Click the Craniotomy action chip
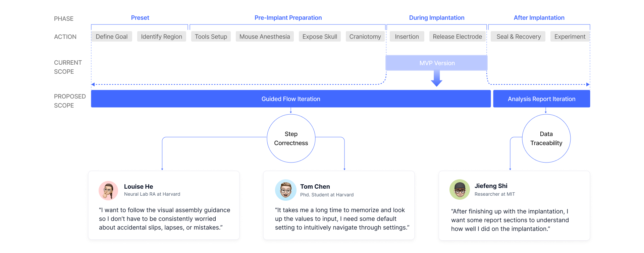644x253 pixels. coord(365,37)
